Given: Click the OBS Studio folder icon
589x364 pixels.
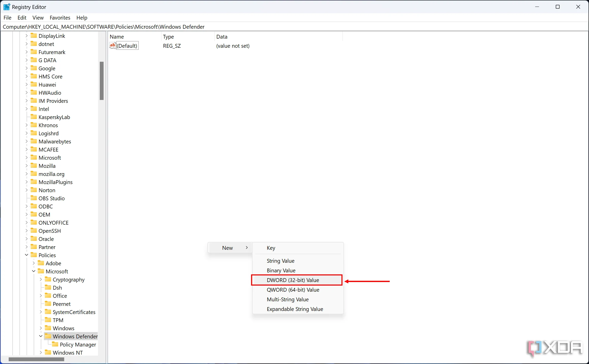Looking at the screenshot, I should click(34, 198).
